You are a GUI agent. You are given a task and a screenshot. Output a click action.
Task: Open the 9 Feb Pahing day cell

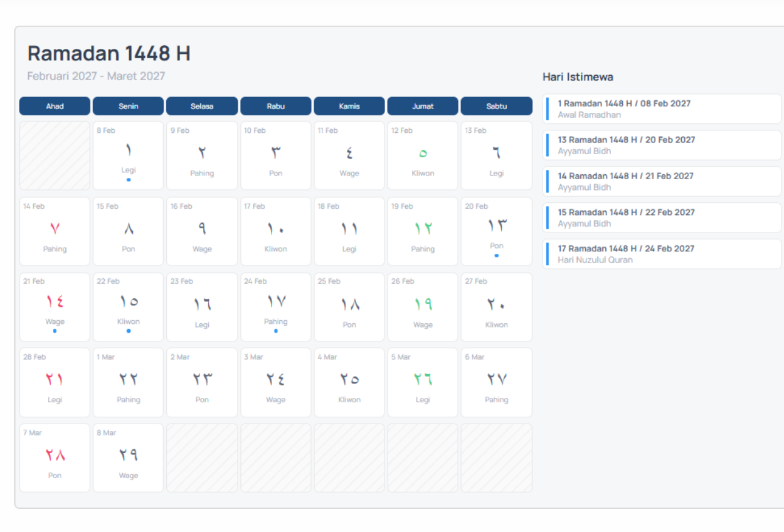coord(202,155)
